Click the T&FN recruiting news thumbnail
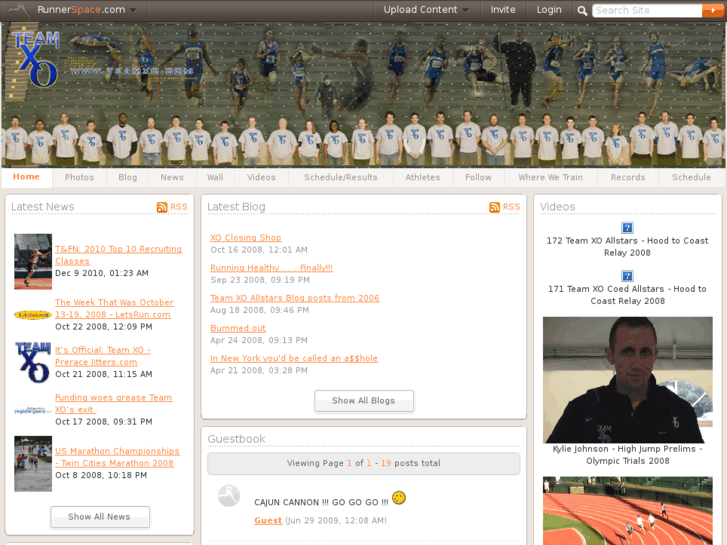Image resolution: width=727 pixels, height=545 pixels. [x=33, y=262]
